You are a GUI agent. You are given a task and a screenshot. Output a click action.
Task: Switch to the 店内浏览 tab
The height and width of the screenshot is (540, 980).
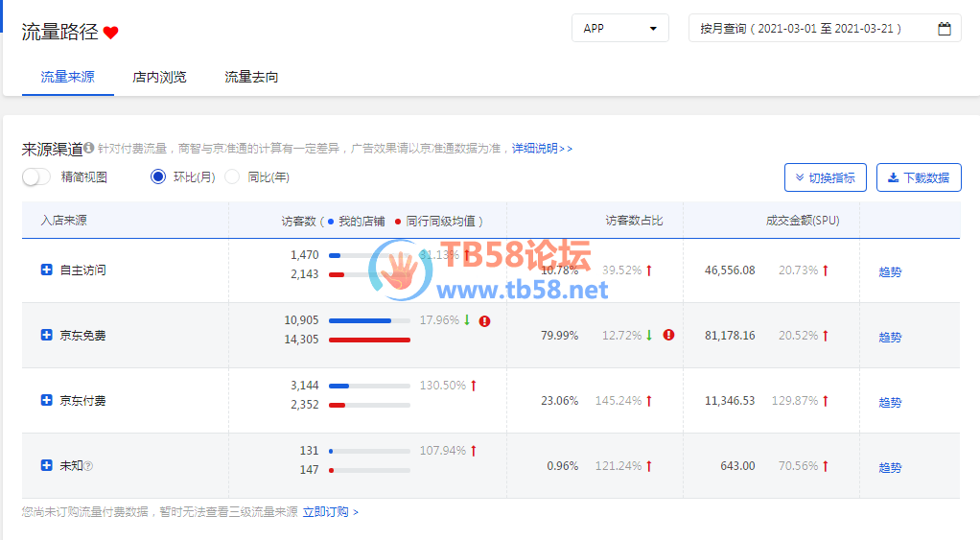159,77
